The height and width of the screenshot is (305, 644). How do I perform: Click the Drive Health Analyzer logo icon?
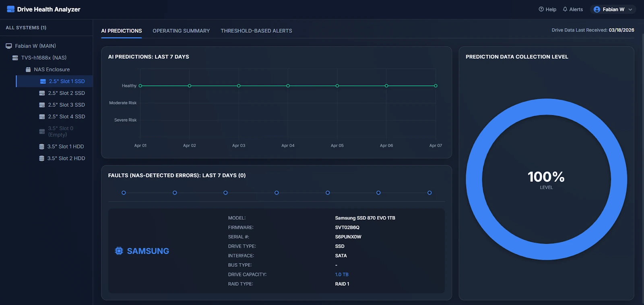[x=10, y=9]
